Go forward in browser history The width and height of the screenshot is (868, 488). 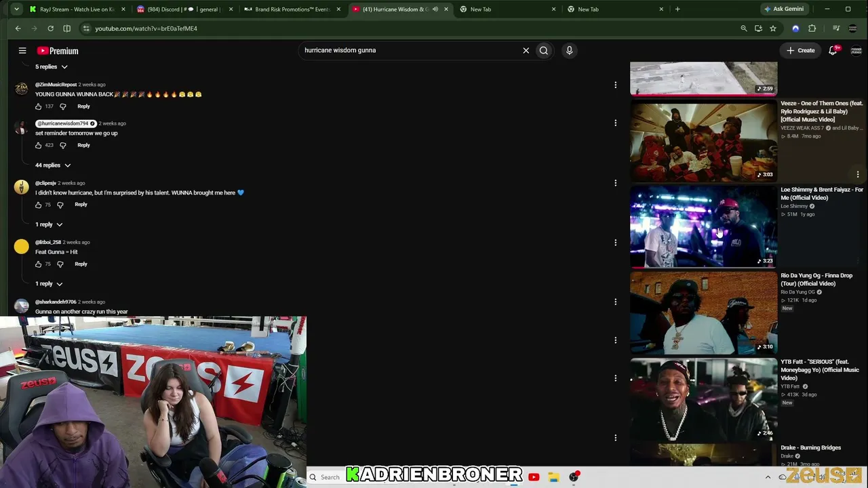click(34, 28)
